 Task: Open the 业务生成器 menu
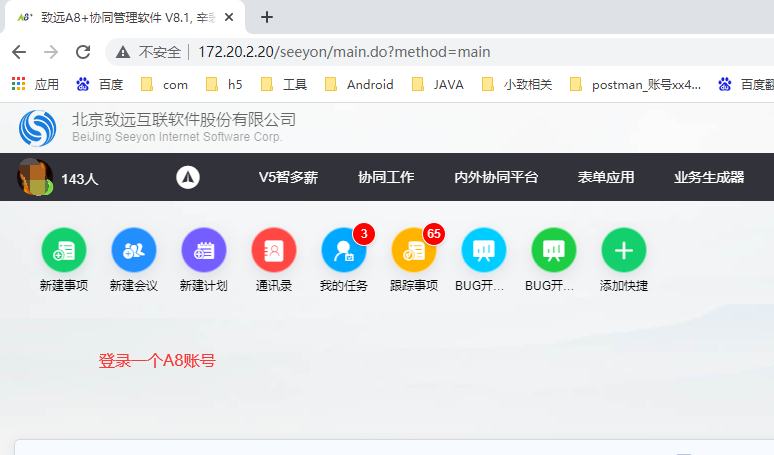709,177
